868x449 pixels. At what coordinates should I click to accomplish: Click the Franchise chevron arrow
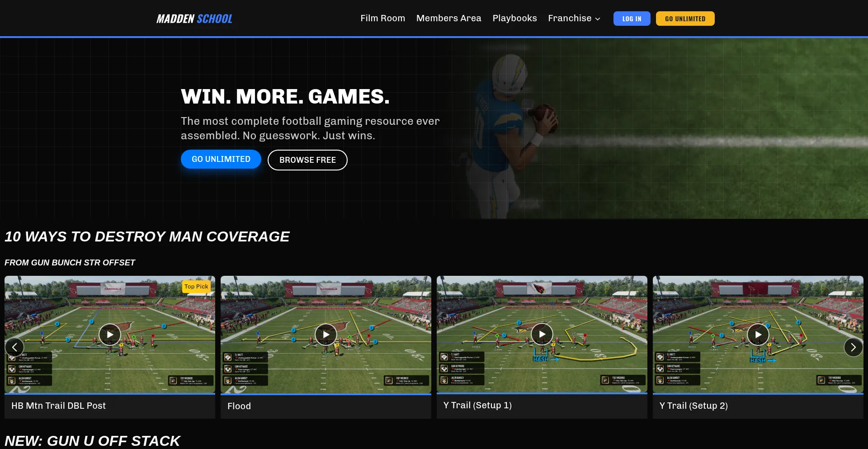(598, 19)
